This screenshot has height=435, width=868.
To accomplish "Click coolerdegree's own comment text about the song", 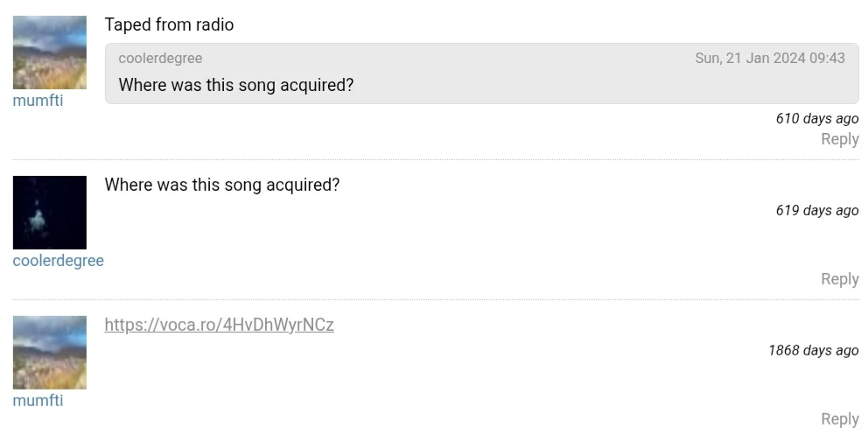I will (221, 185).
